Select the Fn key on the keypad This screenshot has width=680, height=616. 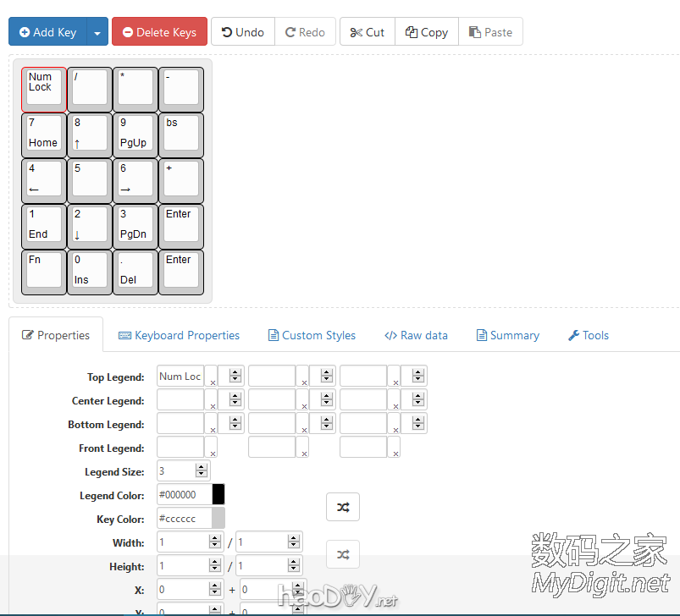click(41, 271)
